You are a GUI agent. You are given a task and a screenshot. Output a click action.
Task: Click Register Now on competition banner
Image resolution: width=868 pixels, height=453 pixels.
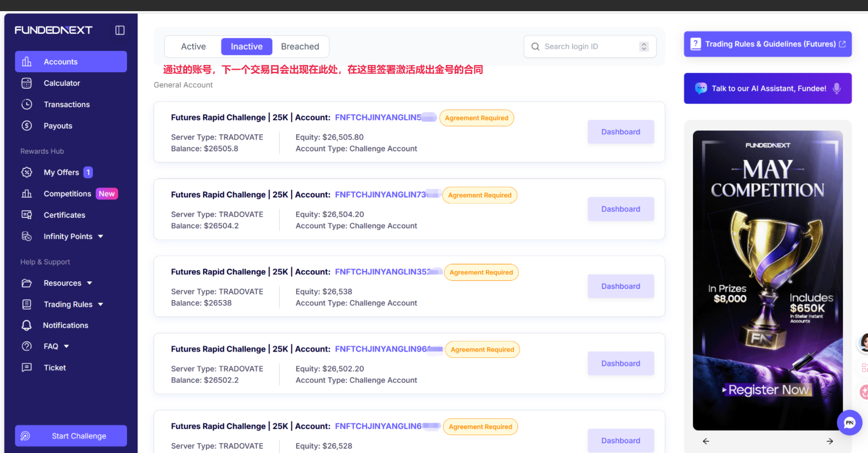(767, 389)
